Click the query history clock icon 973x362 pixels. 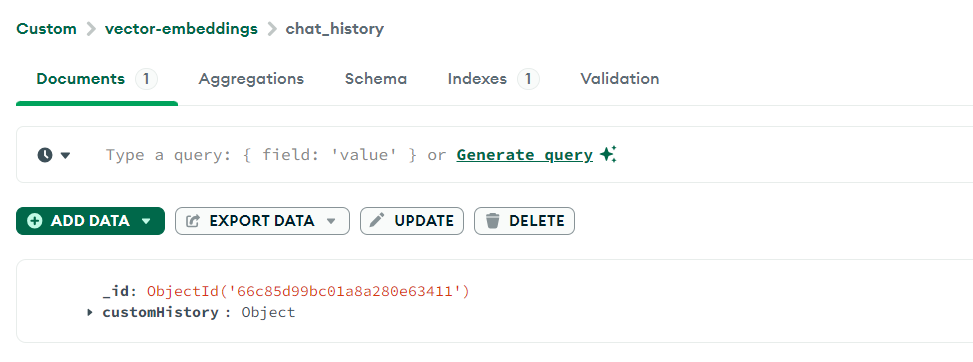pyautogui.click(x=45, y=155)
